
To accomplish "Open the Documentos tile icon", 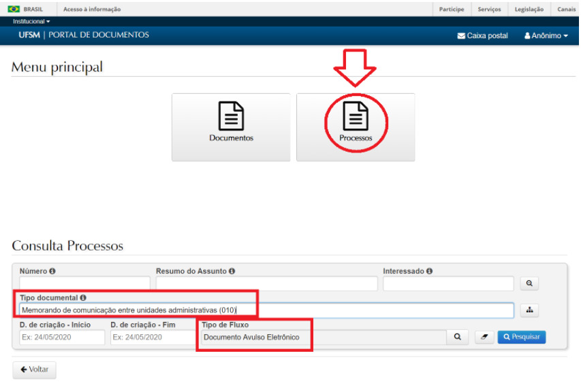I will (x=231, y=117).
